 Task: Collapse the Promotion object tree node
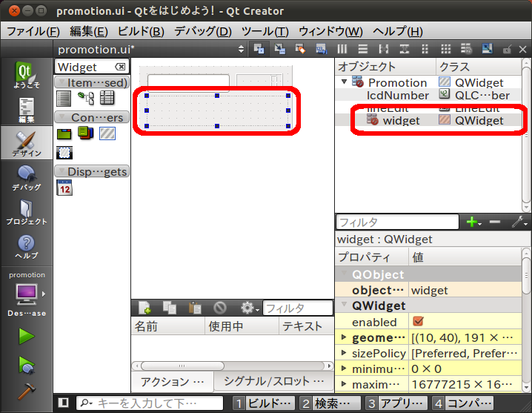345,82
